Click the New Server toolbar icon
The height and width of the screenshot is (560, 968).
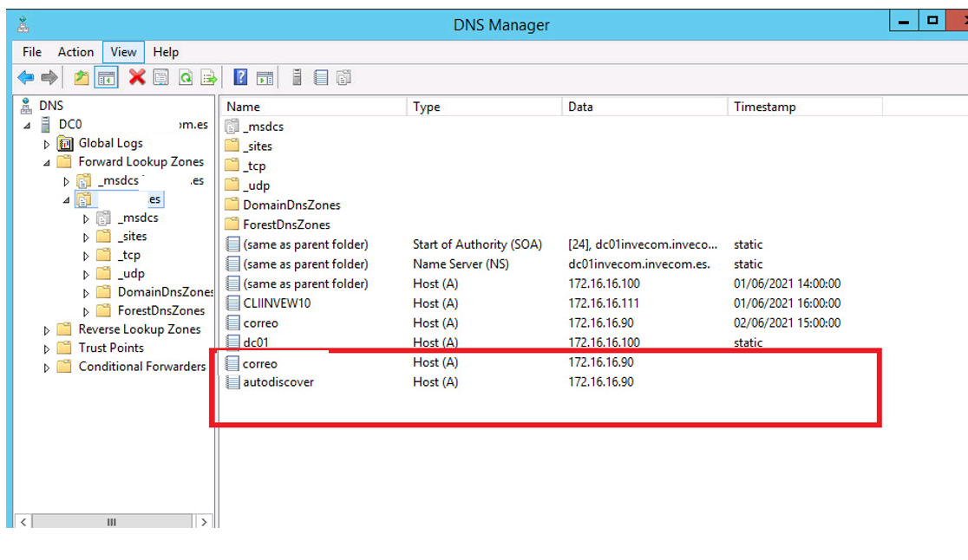pyautogui.click(x=297, y=78)
